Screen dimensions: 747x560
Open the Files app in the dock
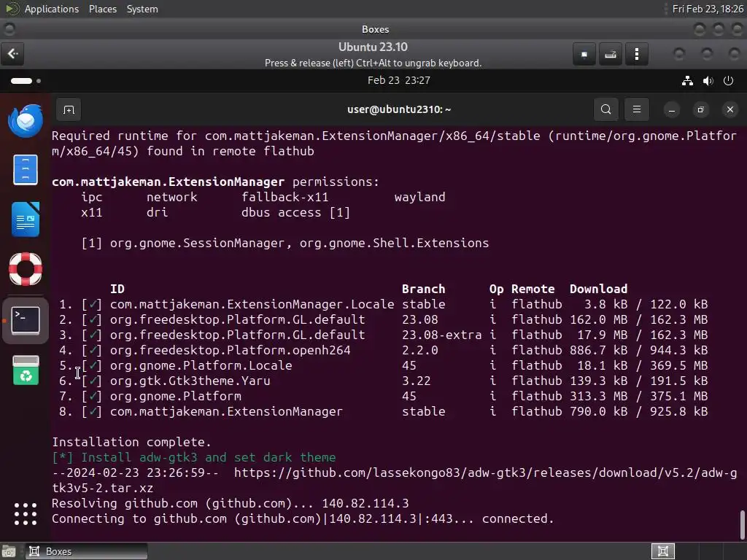[x=26, y=169]
